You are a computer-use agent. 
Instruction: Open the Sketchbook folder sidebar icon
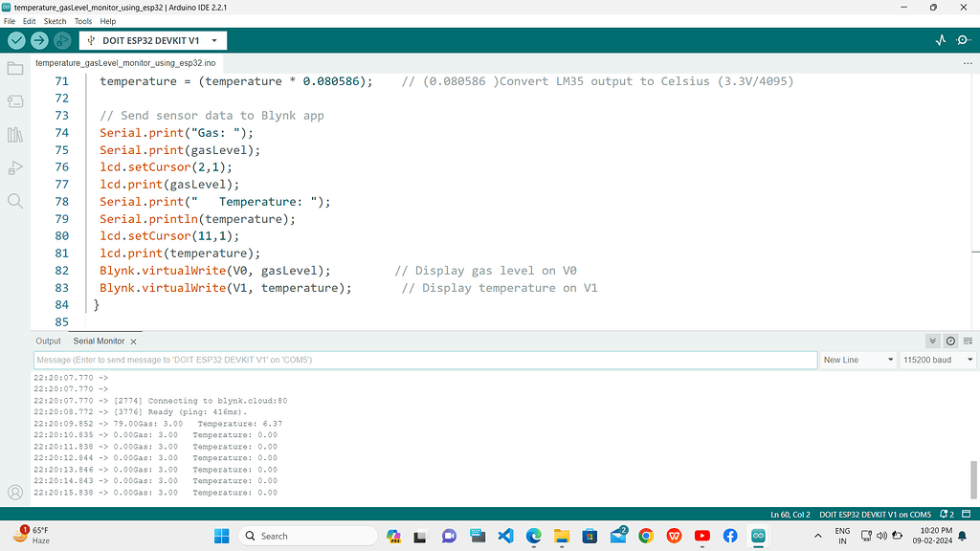tap(14, 68)
